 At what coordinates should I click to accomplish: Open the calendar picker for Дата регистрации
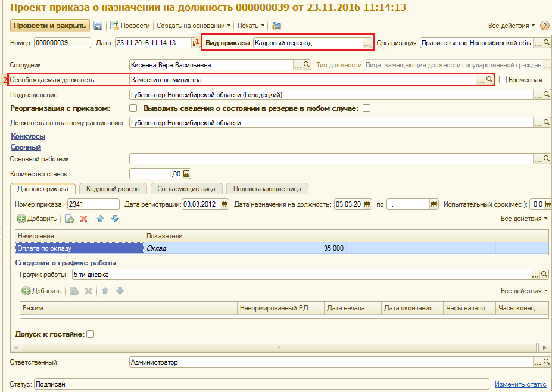[x=224, y=204]
